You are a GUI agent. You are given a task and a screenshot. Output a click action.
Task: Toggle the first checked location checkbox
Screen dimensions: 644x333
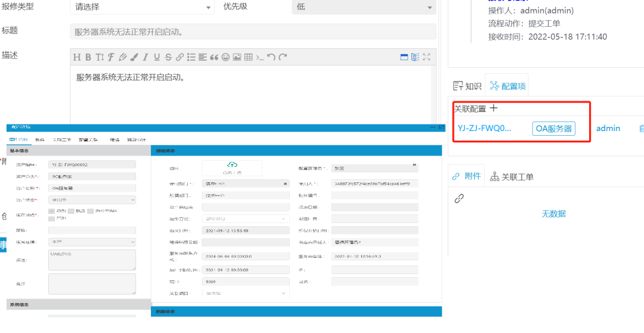(52, 211)
